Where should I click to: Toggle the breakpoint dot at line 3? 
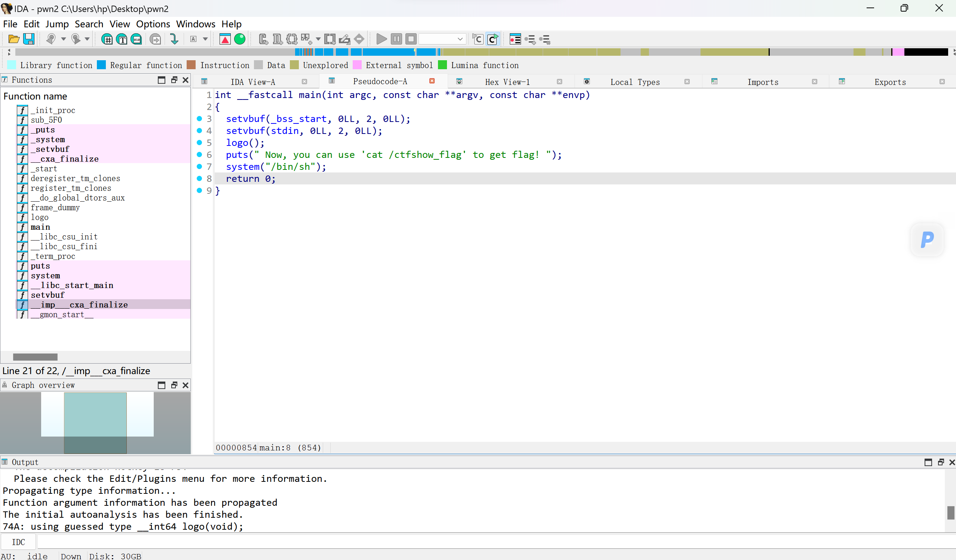tap(199, 119)
